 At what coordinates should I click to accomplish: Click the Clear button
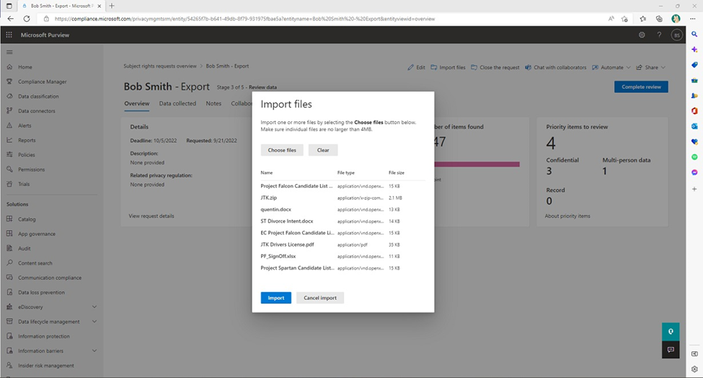click(x=323, y=150)
